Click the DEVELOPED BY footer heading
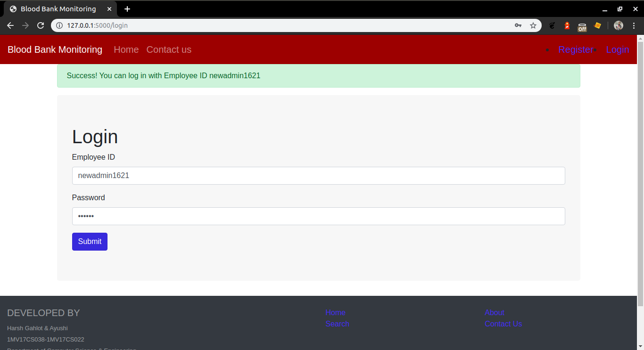The height and width of the screenshot is (350, 644). point(43,313)
